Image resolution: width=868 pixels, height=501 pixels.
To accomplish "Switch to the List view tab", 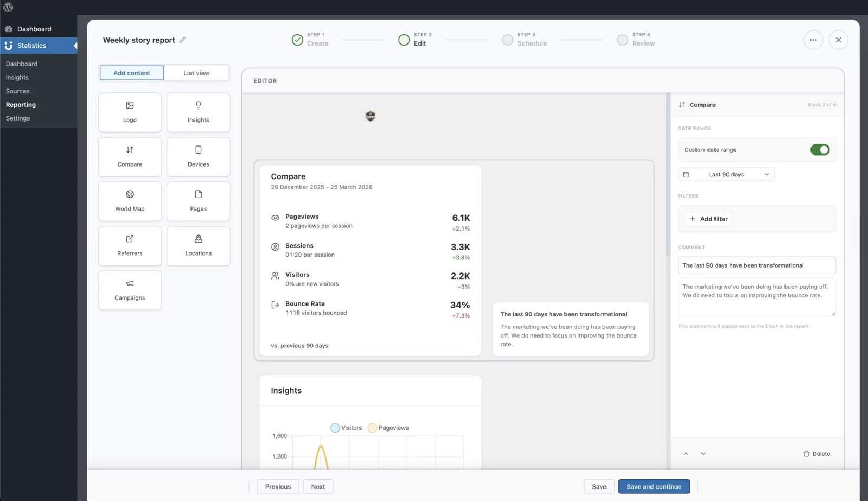I will 196,73.
